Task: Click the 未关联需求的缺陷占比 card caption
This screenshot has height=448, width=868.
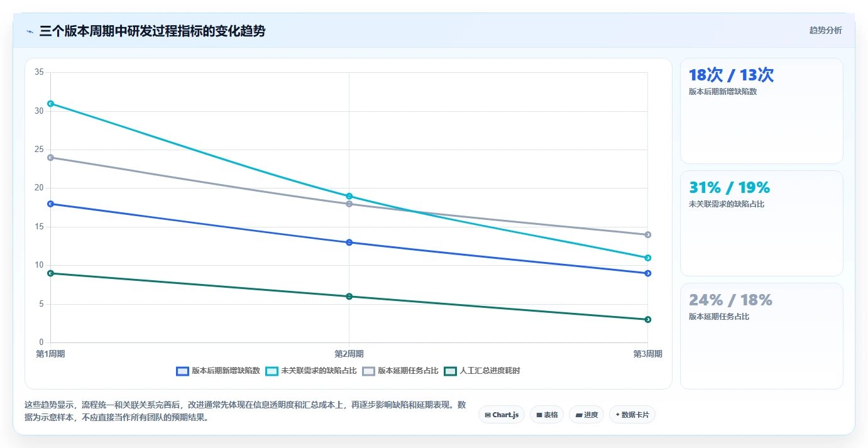Action: [x=727, y=204]
